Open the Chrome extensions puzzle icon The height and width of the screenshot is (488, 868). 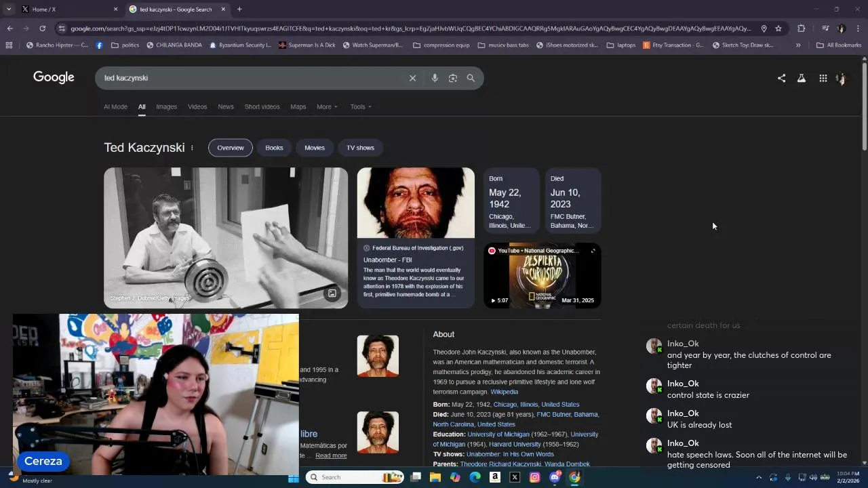pos(801,28)
